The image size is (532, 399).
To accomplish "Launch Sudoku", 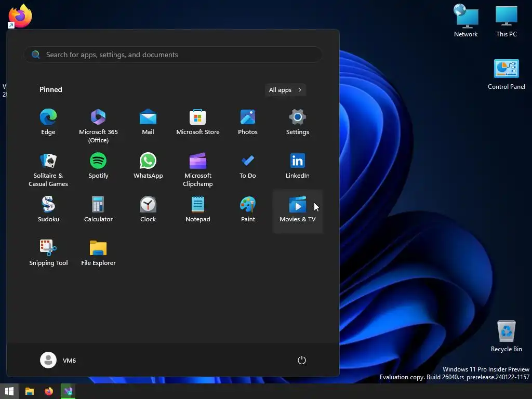I will point(48,210).
